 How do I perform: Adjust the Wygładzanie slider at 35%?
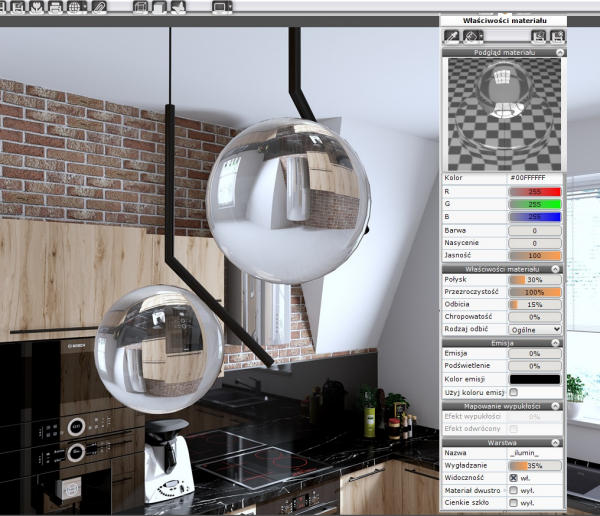535,466
